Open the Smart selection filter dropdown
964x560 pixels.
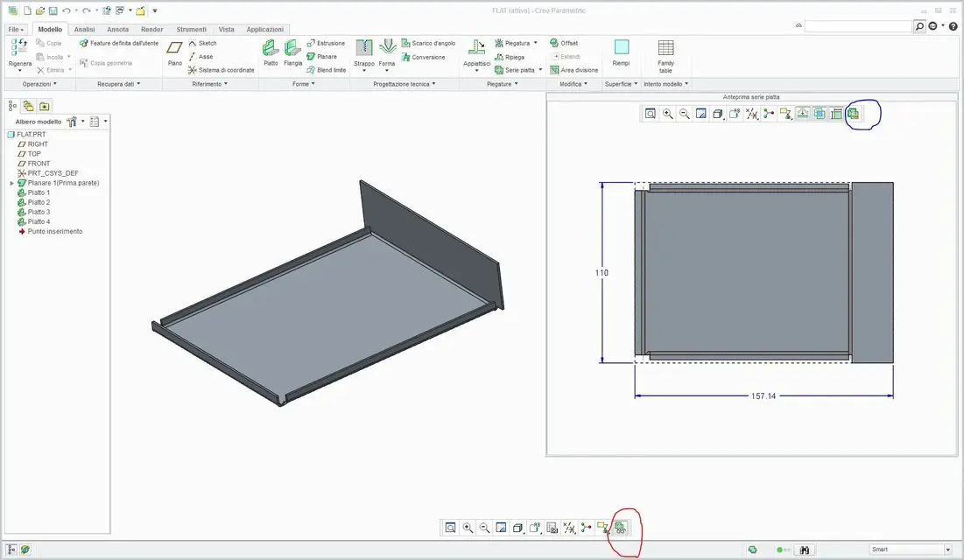947,549
